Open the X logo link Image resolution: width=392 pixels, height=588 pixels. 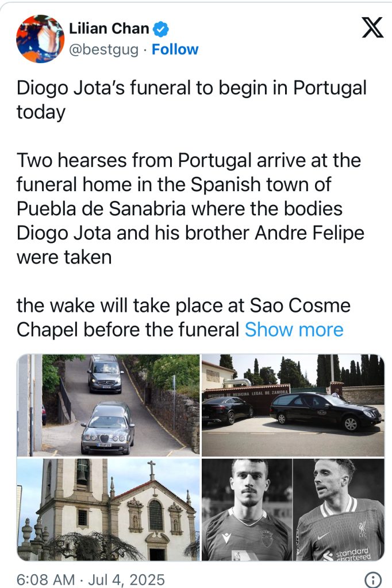click(x=372, y=27)
